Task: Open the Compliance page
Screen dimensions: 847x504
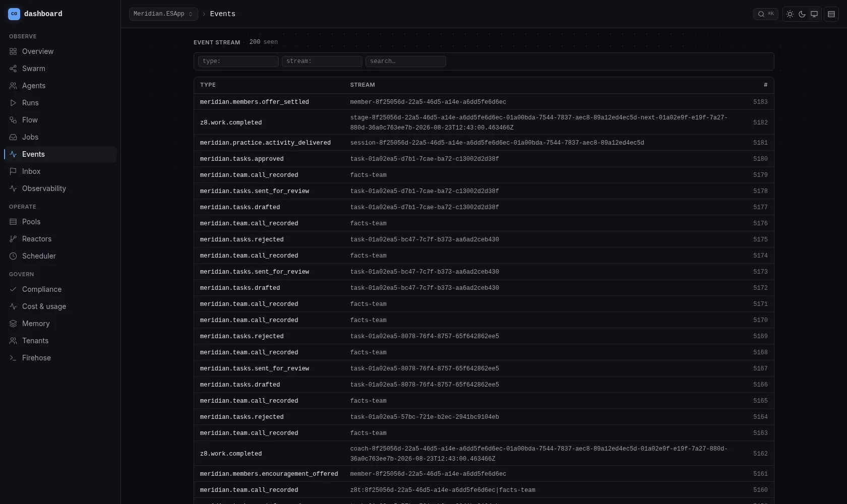Action: [60, 289]
